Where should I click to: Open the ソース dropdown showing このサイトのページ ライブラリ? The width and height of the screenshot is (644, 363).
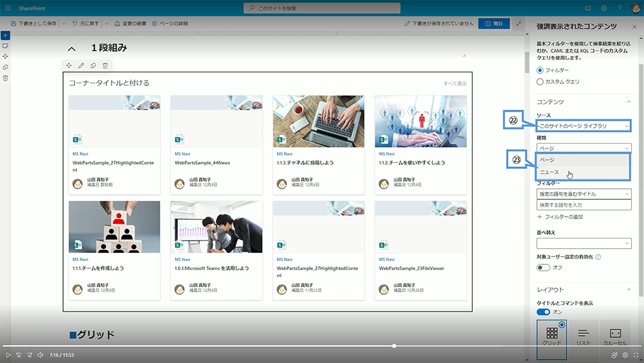(583, 126)
